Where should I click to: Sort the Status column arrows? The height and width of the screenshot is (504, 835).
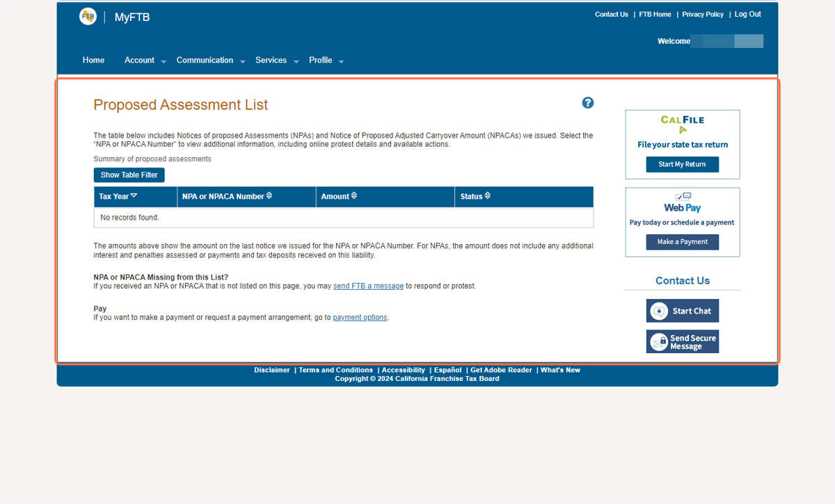[x=488, y=196]
